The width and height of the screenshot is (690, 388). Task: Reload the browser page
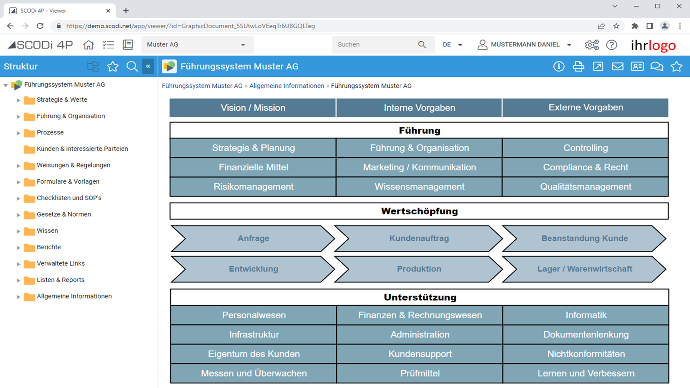coord(40,26)
